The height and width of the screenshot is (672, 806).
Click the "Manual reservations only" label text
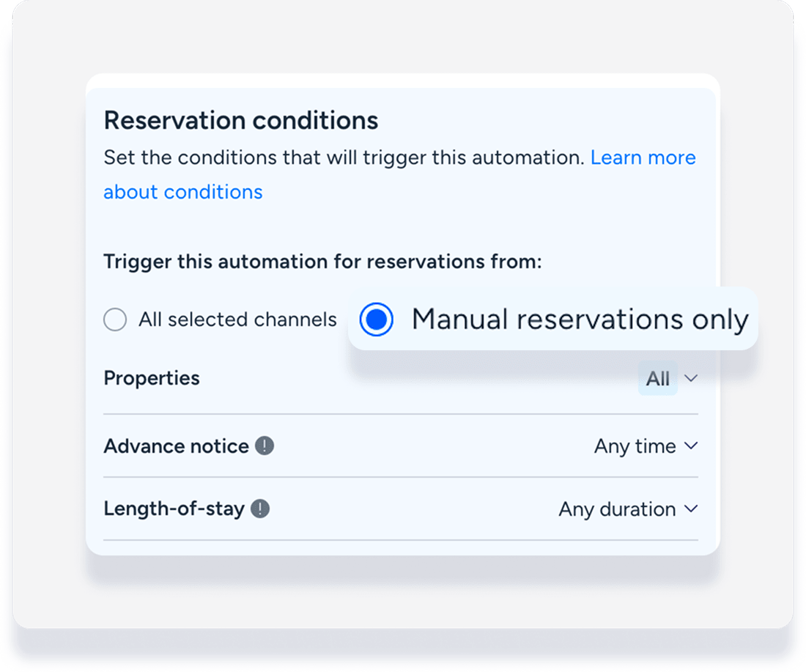580,320
